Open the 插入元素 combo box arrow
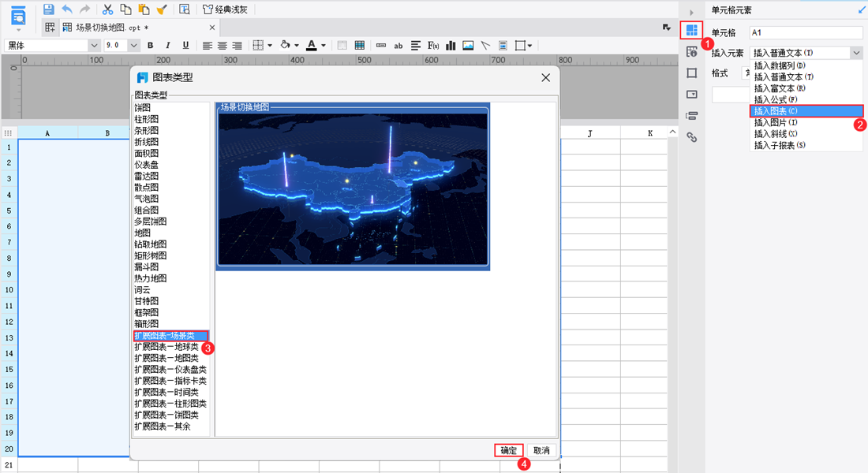 click(856, 53)
